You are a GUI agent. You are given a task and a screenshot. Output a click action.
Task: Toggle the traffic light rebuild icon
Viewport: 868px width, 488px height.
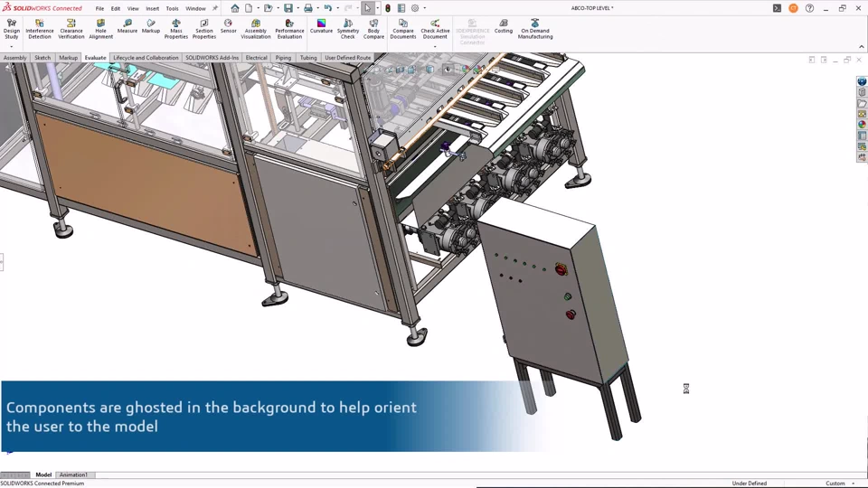388,8
